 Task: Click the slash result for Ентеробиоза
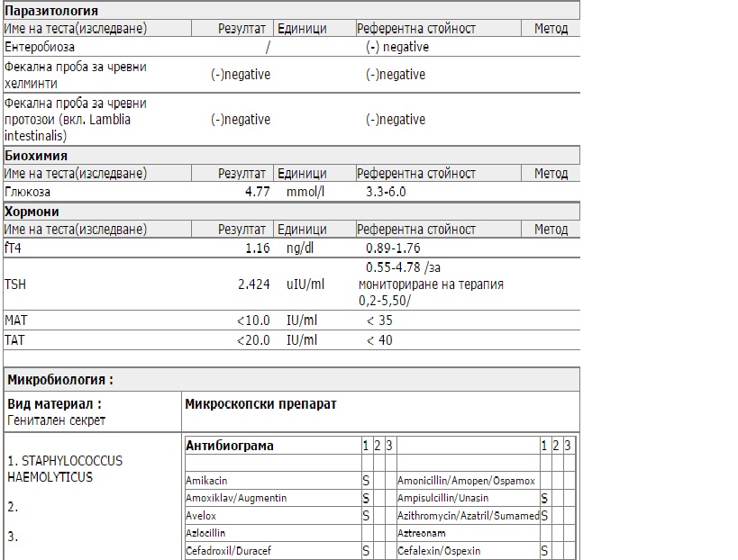click(x=268, y=47)
